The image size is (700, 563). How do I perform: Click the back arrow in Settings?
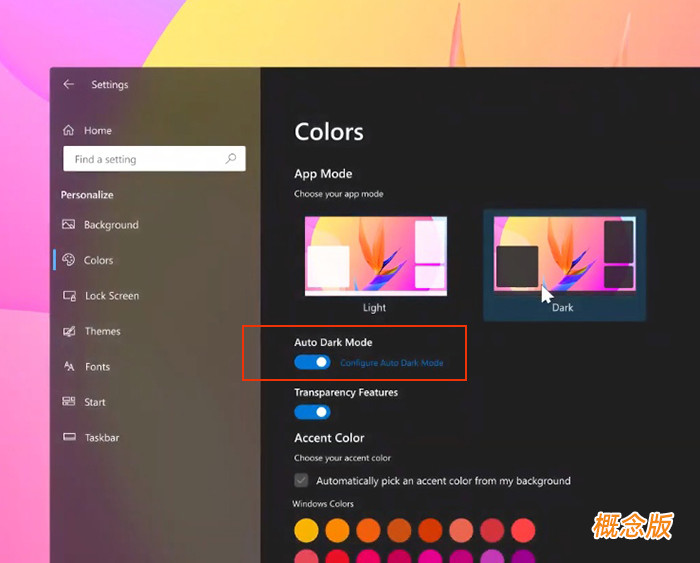coord(68,85)
